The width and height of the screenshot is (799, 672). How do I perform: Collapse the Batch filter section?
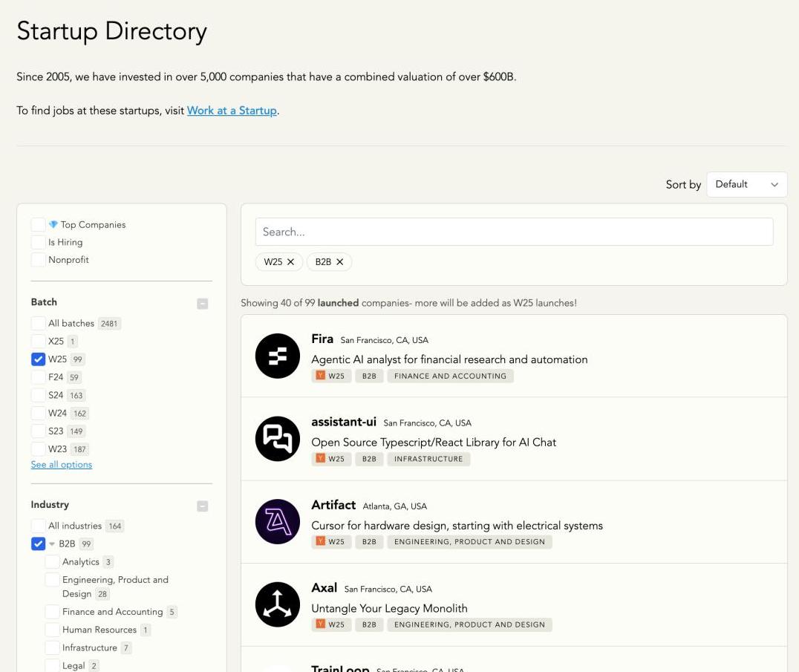pos(202,304)
